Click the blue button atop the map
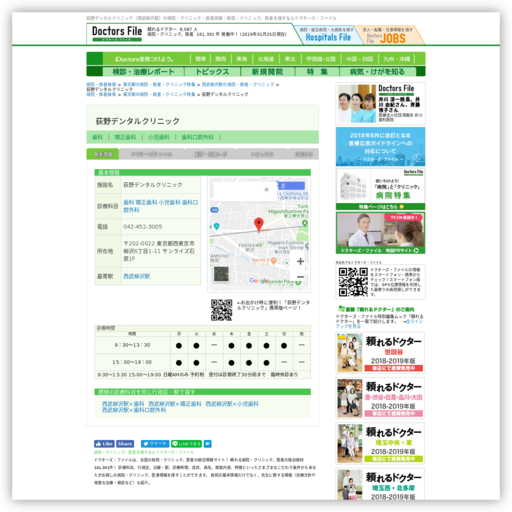The width and height of the screenshot is (512, 512). pyautogui.click(x=291, y=186)
